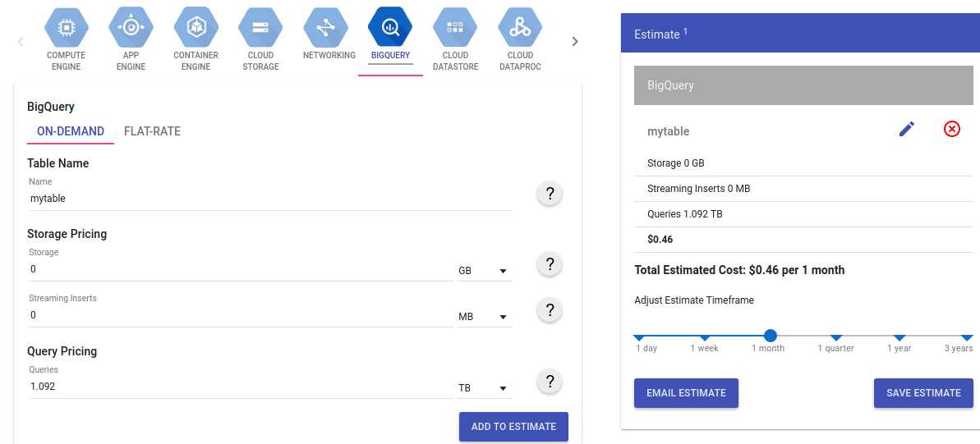Viewport: 980px width, 444px height.
Task: Open help for Table Name field
Action: click(x=550, y=195)
